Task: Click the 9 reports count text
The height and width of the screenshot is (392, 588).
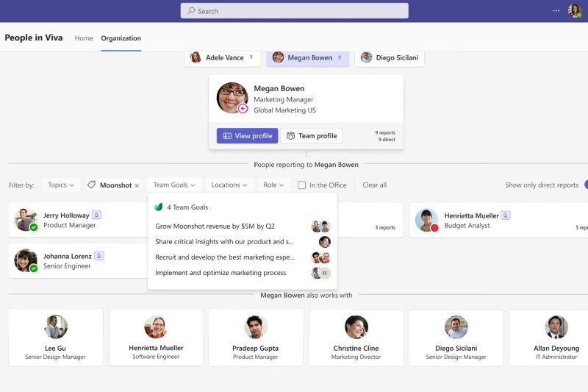Action: coord(385,133)
